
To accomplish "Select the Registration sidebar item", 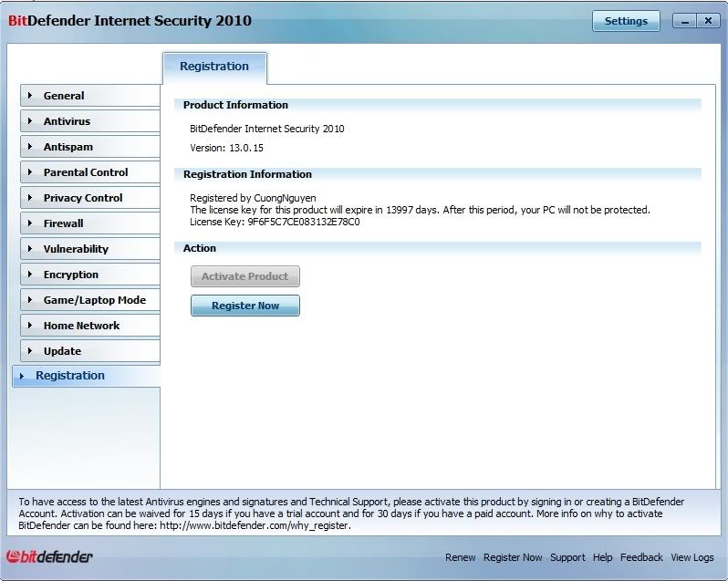I will click(x=87, y=376).
